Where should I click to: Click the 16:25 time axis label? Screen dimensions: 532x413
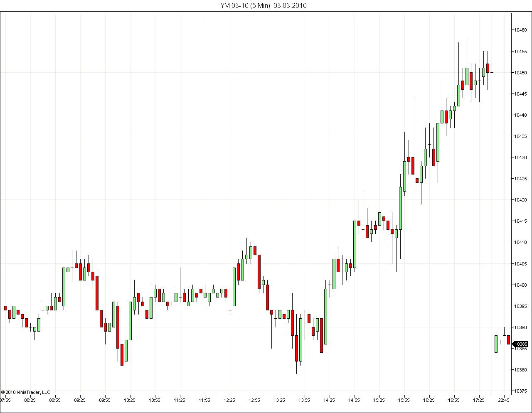(429, 401)
